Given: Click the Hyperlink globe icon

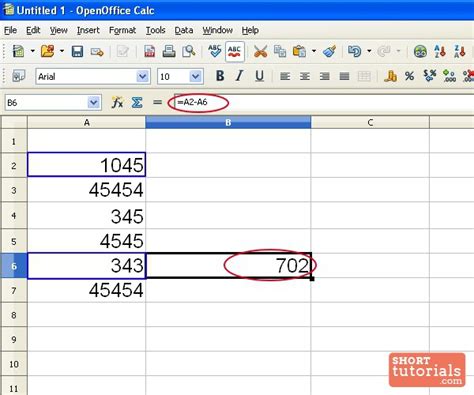Looking at the screenshot, I should click(420, 52).
